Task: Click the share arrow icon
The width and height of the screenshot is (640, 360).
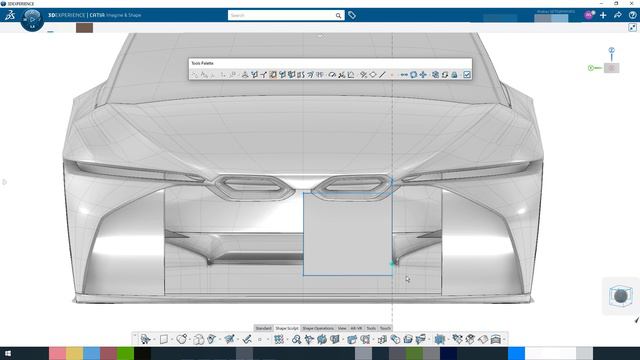Action: coord(618,15)
